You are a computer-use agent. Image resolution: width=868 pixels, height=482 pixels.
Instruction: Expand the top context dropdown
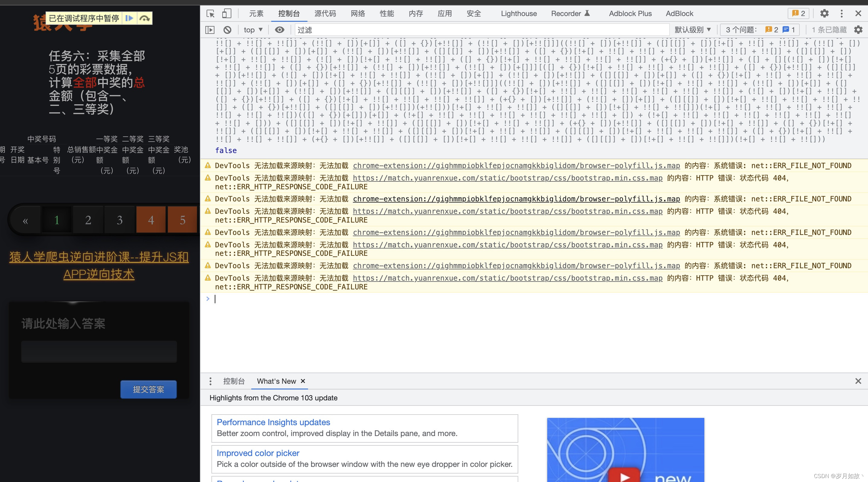point(253,30)
